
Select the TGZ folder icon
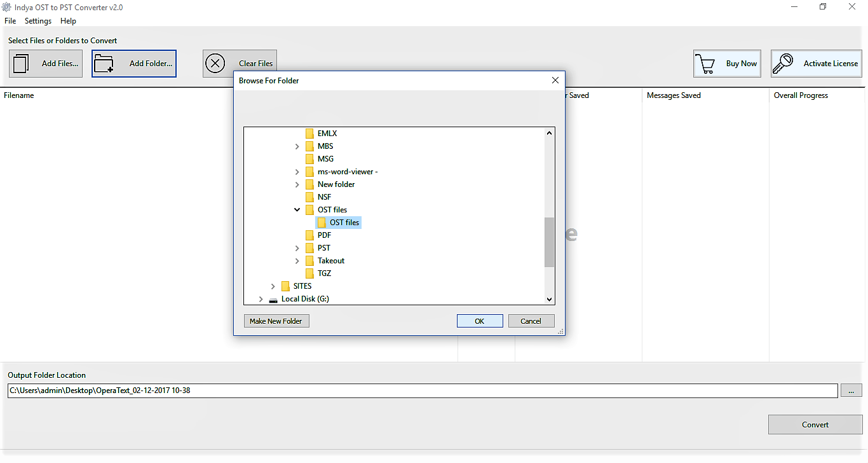point(309,273)
